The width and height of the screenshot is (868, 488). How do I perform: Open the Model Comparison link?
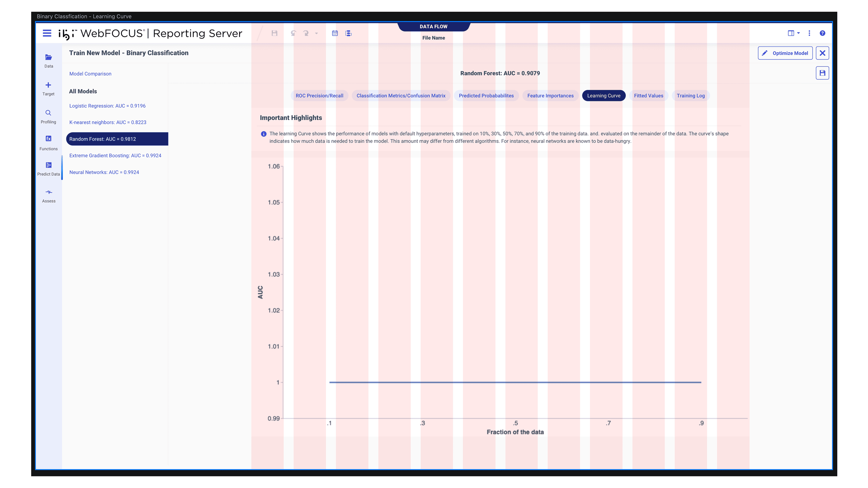pyautogui.click(x=90, y=74)
